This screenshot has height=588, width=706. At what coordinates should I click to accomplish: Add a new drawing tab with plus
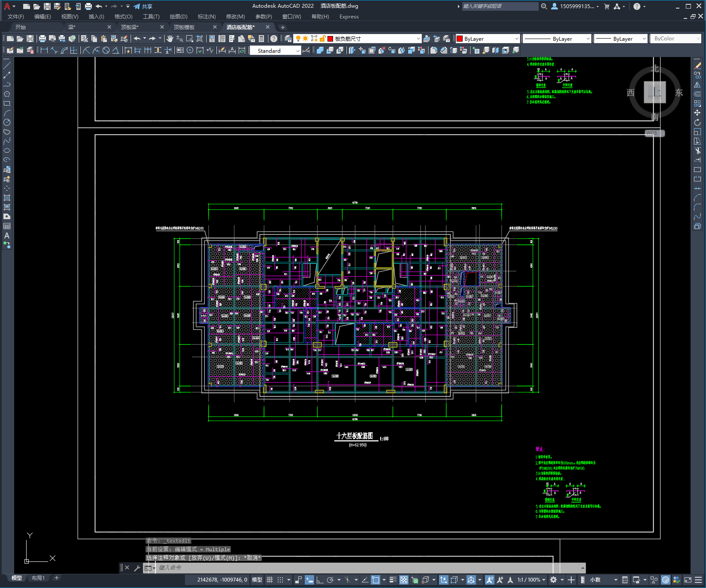pos(282,27)
